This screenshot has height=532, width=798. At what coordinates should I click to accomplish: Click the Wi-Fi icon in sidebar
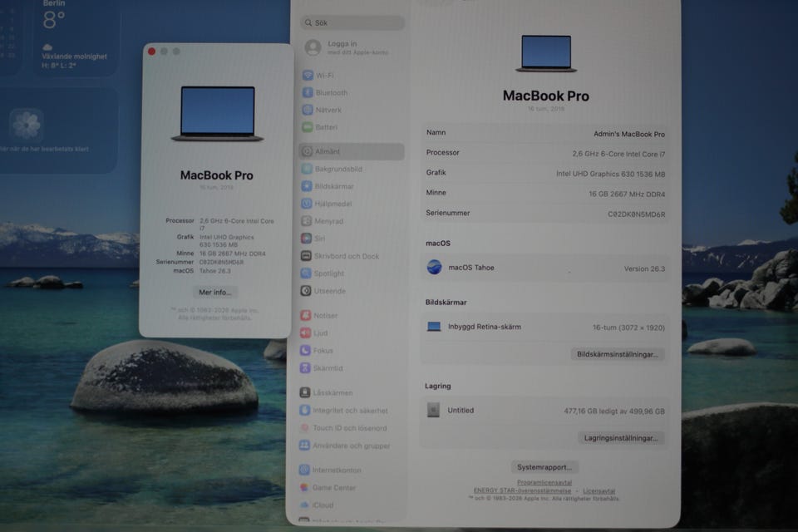tap(308, 76)
